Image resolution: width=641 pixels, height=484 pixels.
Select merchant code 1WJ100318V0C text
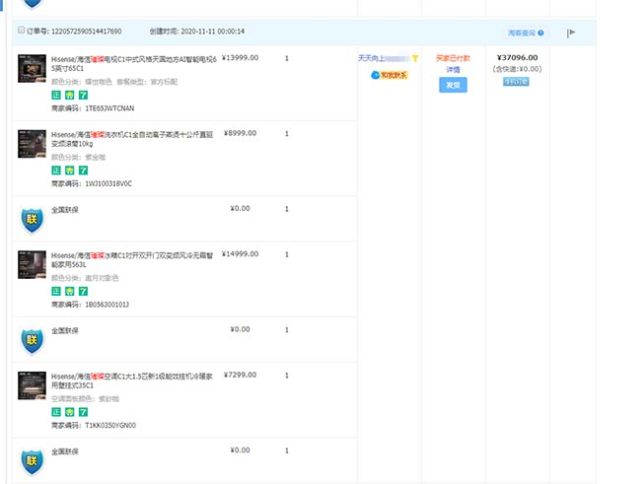(x=108, y=184)
